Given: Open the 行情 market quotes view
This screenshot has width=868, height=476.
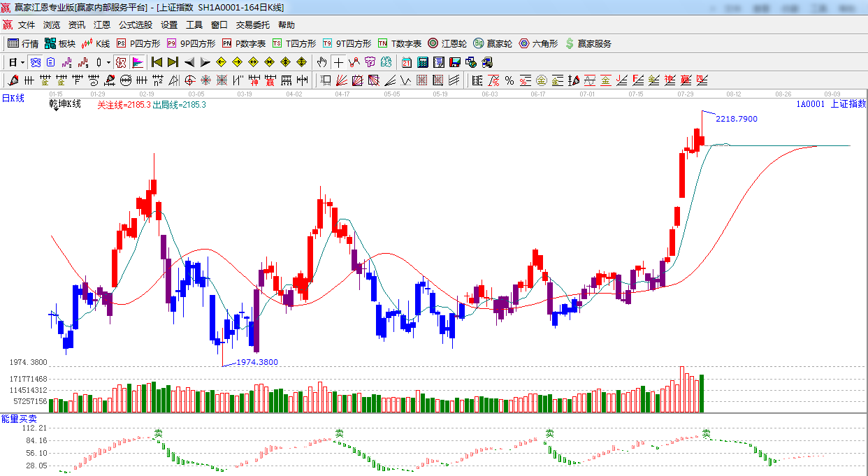Looking at the screenshot, I should (x=22, y=43).
